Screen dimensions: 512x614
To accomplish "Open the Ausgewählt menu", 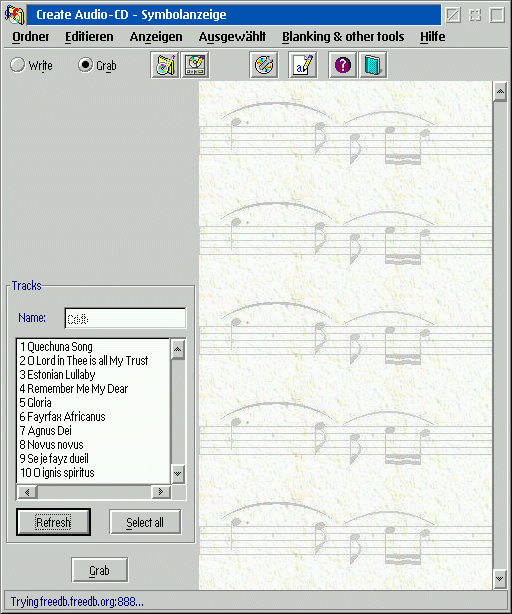I will coord(232,37).
